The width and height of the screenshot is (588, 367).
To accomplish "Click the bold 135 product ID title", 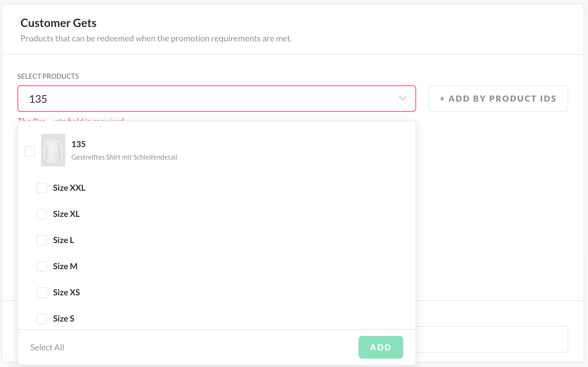I will pyautogui.click(x=79, y=144).
